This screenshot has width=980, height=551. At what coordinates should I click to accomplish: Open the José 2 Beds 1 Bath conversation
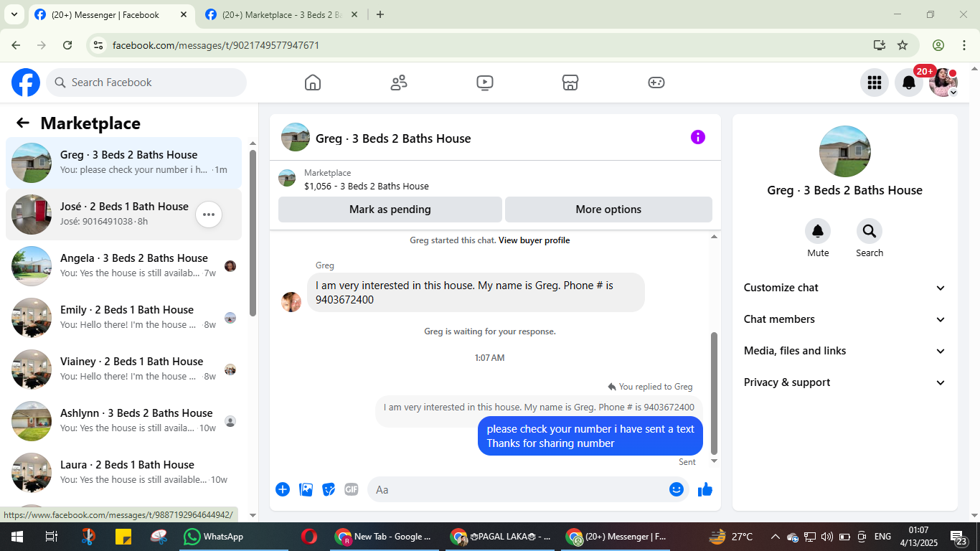point(123,215)
